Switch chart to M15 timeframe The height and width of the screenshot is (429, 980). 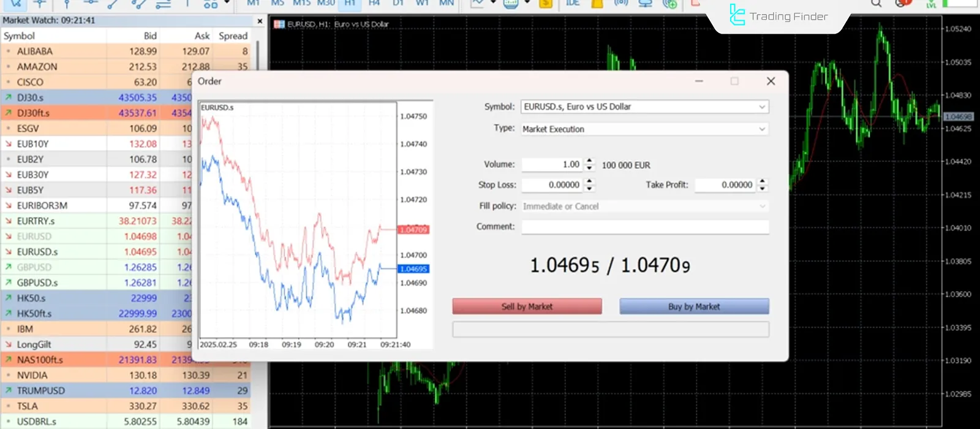pos(301,4)
